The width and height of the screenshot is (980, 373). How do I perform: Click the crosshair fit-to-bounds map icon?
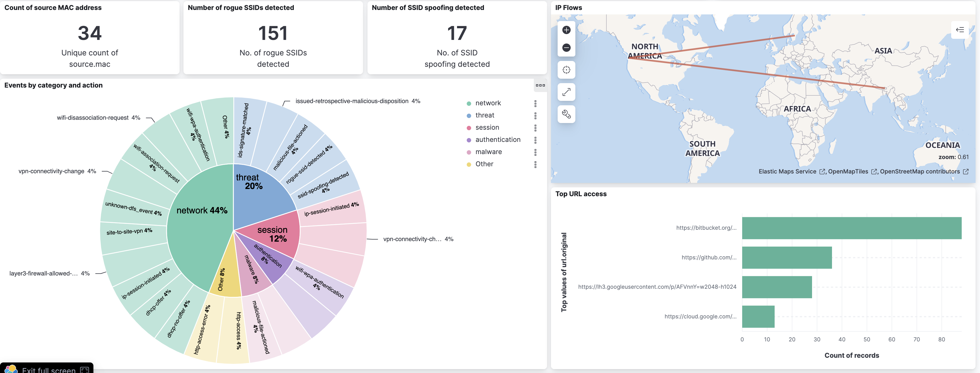566,70
